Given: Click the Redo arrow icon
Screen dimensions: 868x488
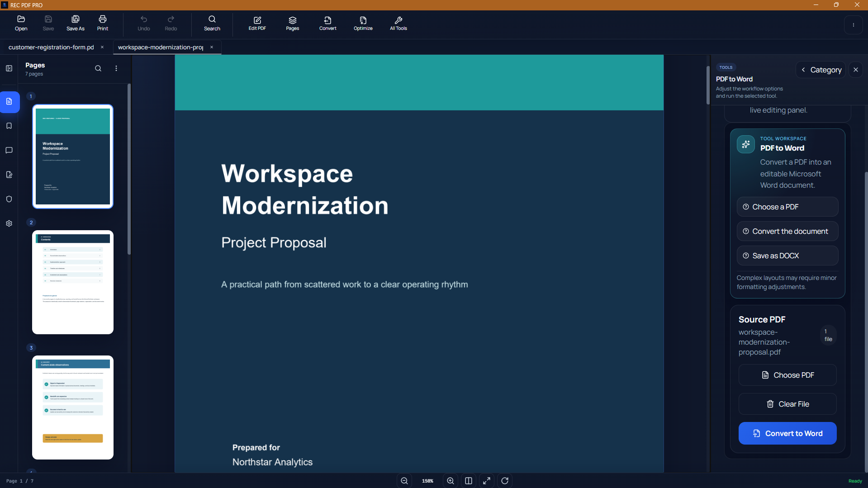Looking at the screenshot, I should click(x=171, y=23).
